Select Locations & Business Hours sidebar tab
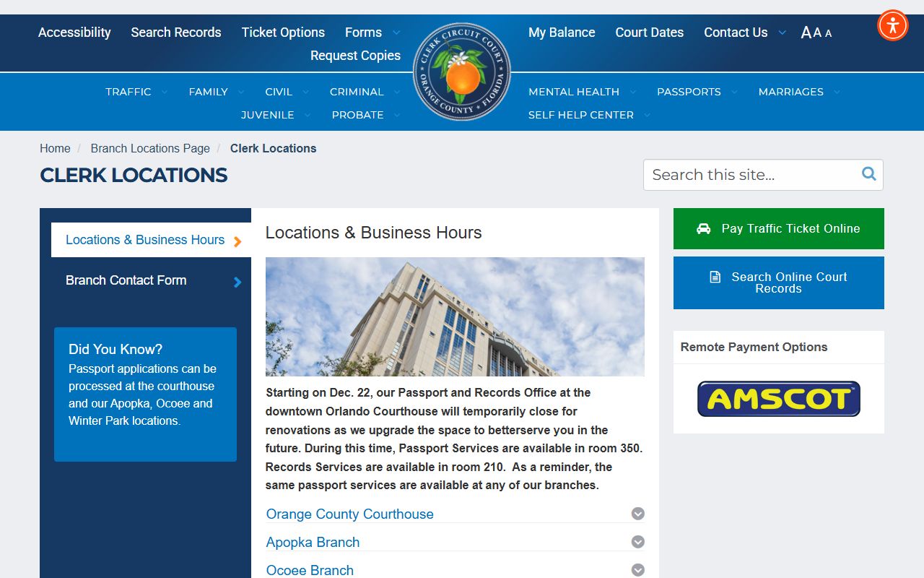924x578 pixels. pyautogui.click(x=151, y=240)
